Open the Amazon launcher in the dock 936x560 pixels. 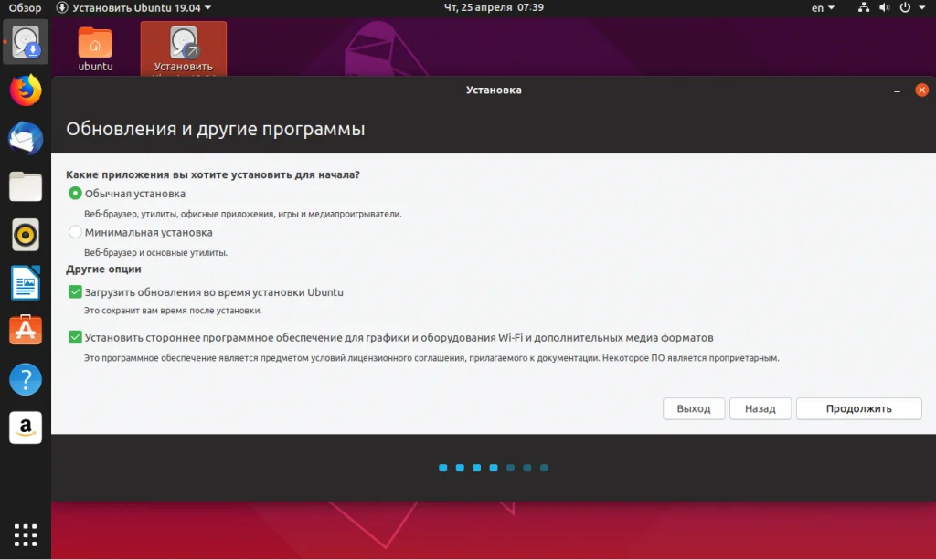25,428
